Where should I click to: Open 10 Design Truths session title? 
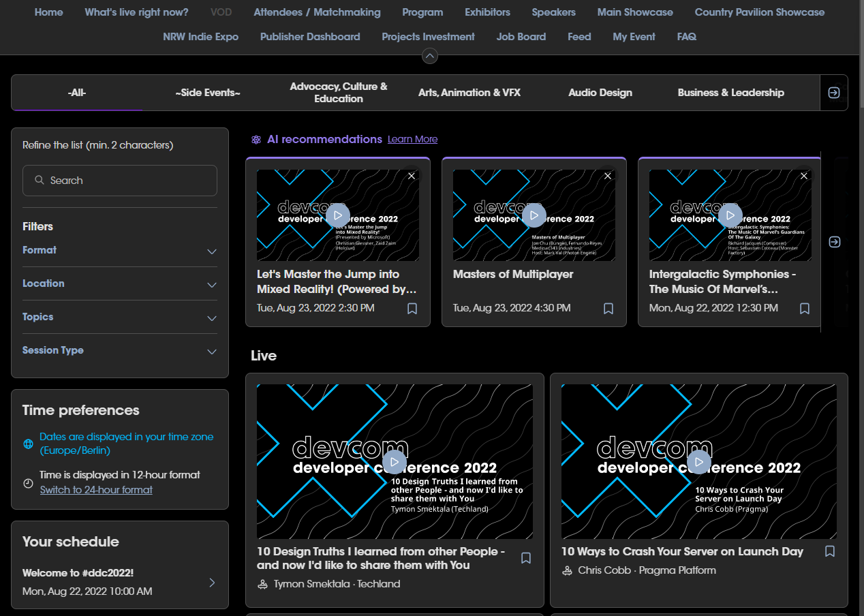tap(381, 558)
